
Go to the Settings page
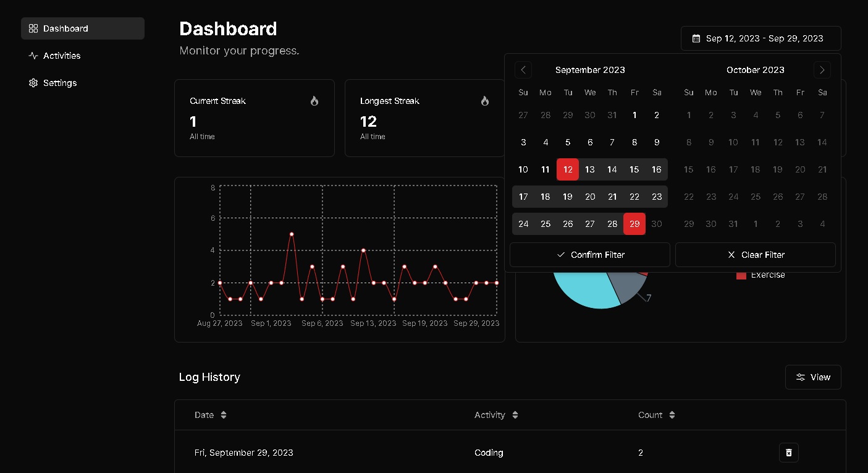(60, 83)
